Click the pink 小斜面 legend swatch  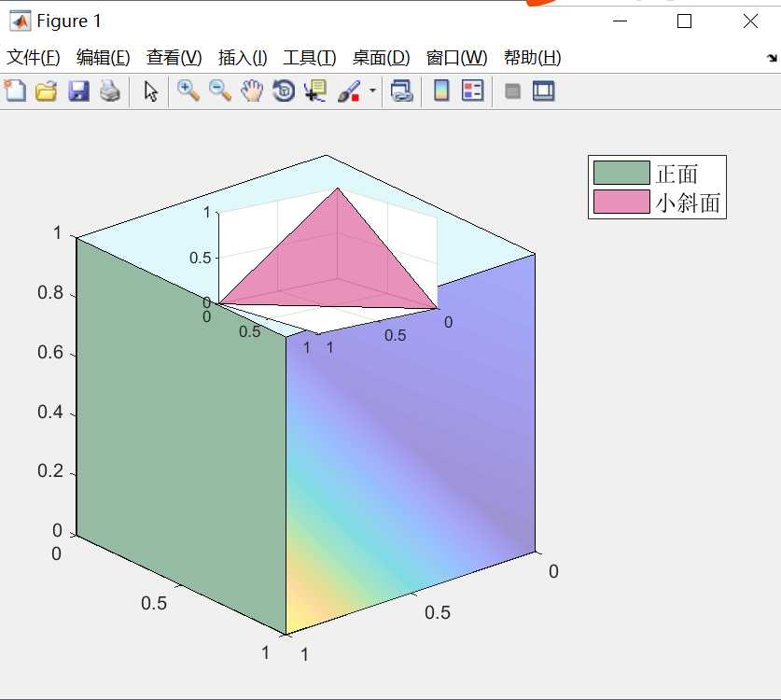(621, 202)
